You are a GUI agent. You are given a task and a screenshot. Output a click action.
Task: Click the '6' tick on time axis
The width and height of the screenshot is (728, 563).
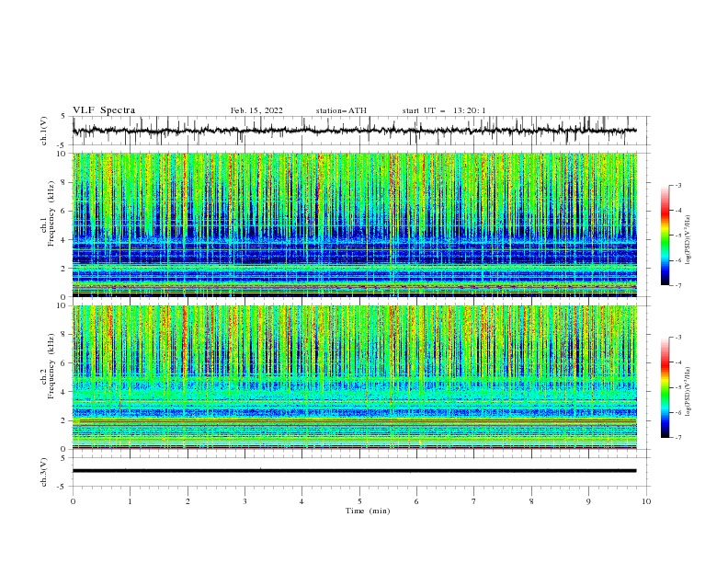click(416, 501)
